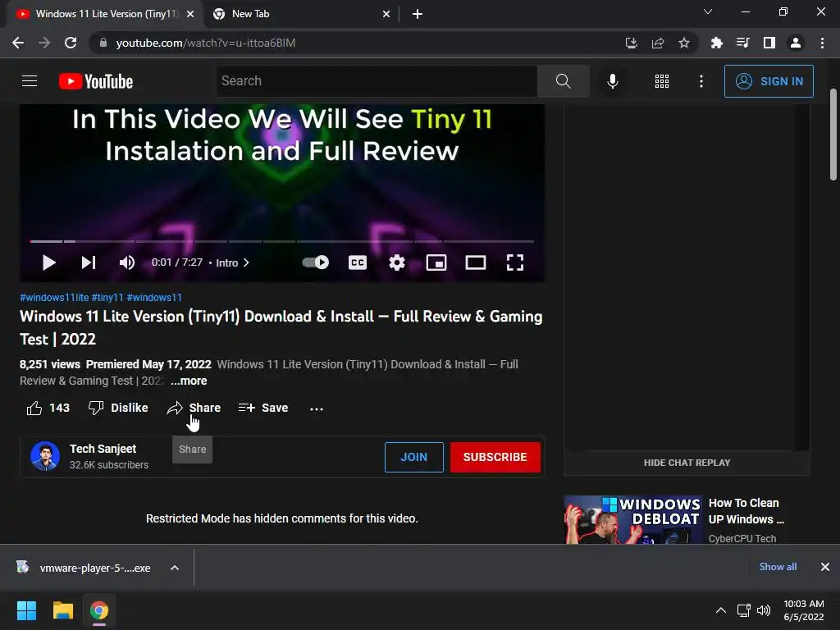Viewport: 840px width, 630px height.
Task: Expand vmware-player download options chevron
Action: coord(175,568)
